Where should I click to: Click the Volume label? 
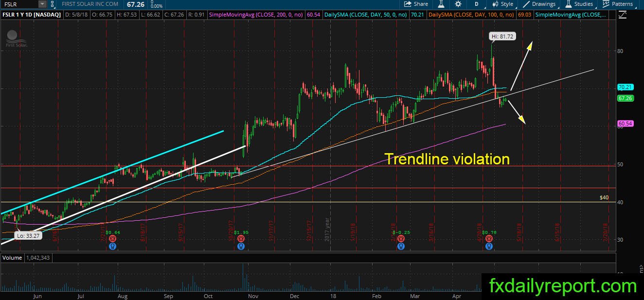tap(12, 258)
